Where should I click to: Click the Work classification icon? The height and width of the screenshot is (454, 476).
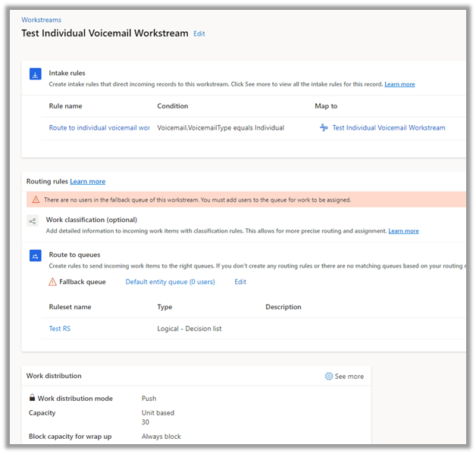point(33,221)
